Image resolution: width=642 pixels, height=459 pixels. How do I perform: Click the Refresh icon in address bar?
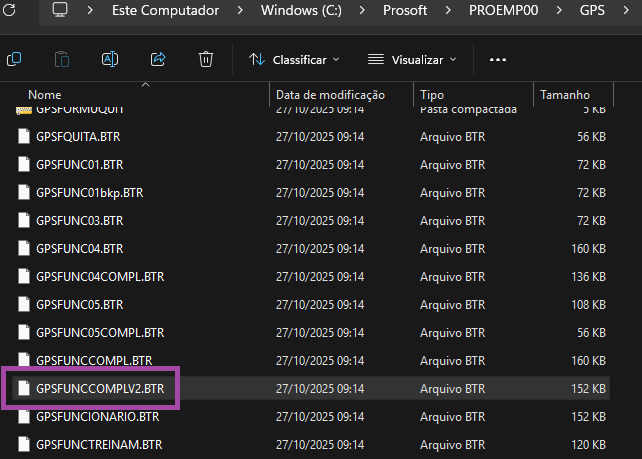click(x=8, y=10)
